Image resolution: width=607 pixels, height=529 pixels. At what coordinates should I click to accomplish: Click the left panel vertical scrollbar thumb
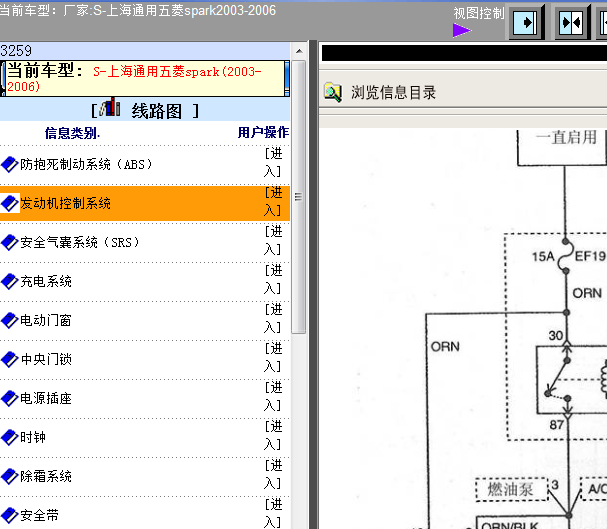(298, 197)
